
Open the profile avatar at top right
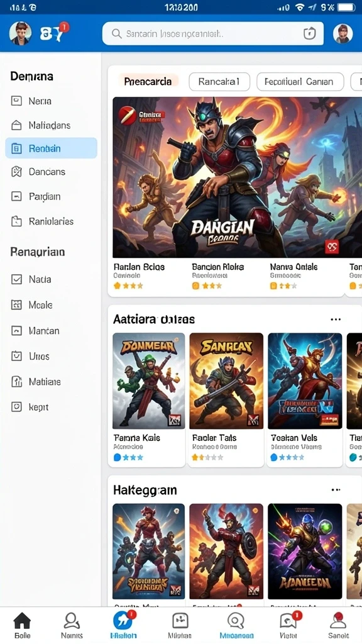click(x=343, y=34)
